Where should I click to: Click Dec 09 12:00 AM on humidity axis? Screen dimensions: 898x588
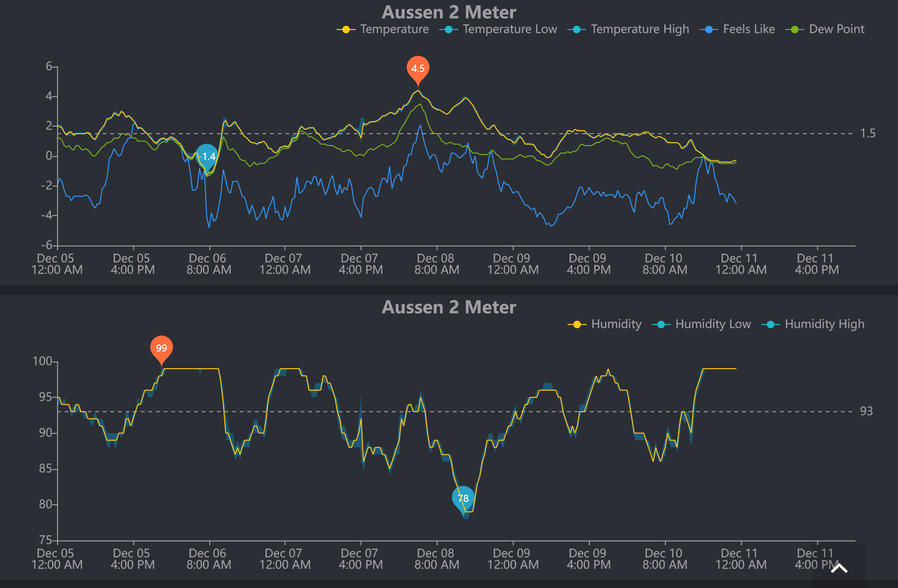513,559
